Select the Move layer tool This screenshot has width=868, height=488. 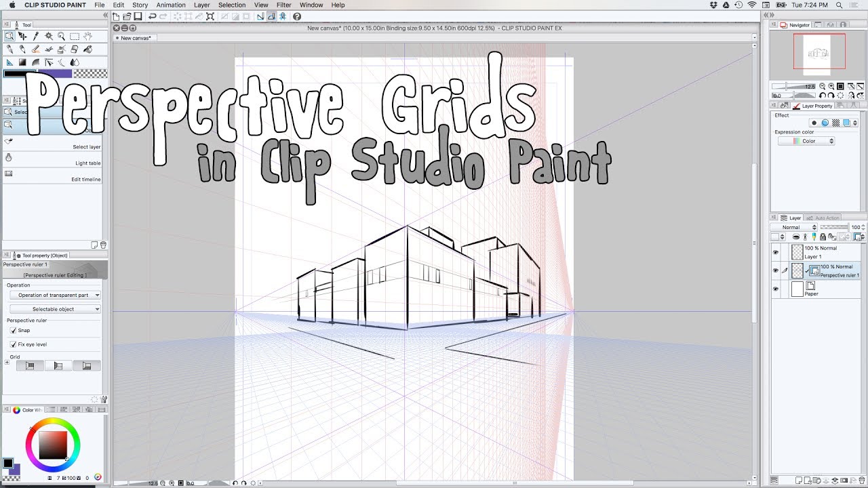tap(22, 36)
